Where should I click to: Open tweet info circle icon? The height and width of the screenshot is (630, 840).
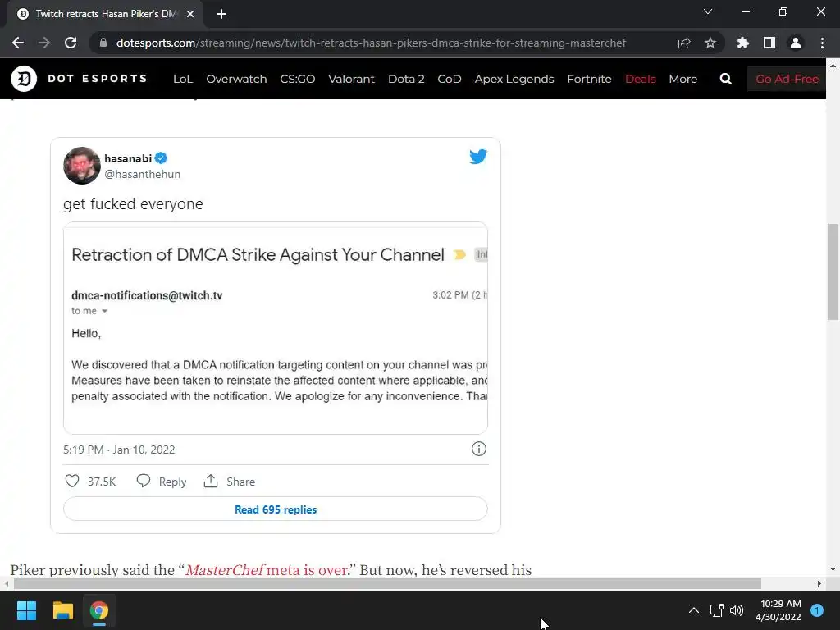coord(479,449)
